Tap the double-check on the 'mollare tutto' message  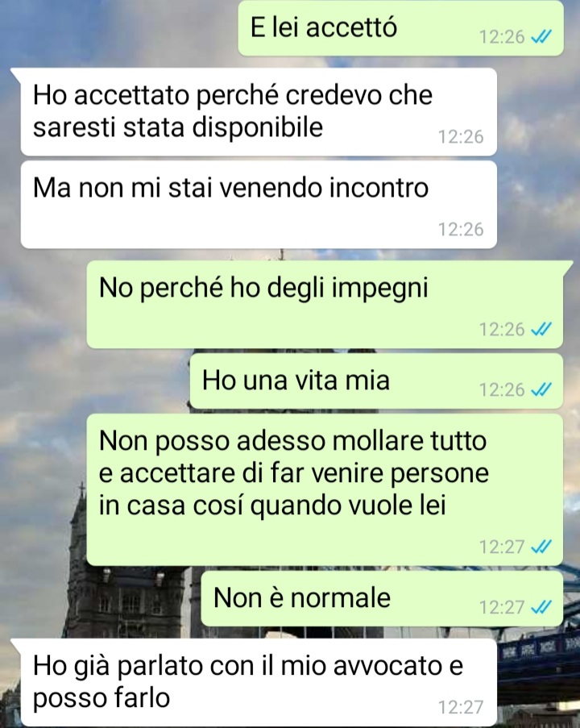[x=541, y=547]
